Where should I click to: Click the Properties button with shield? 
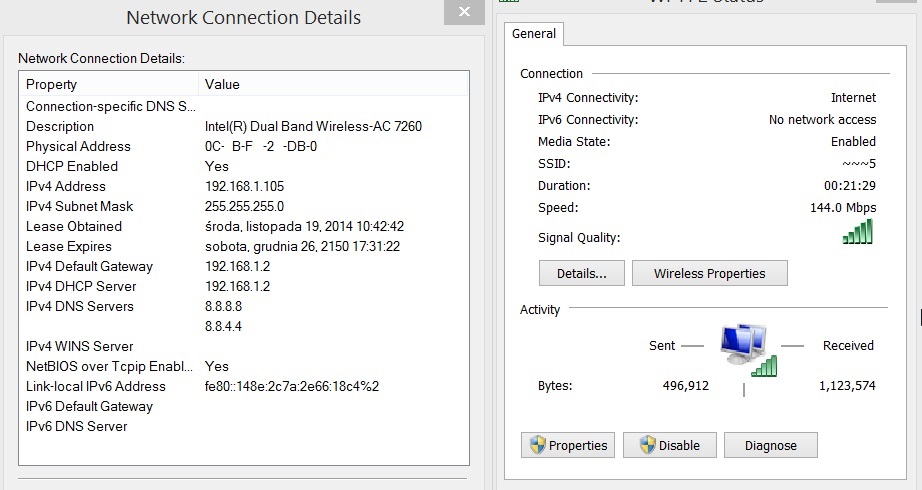567,445
